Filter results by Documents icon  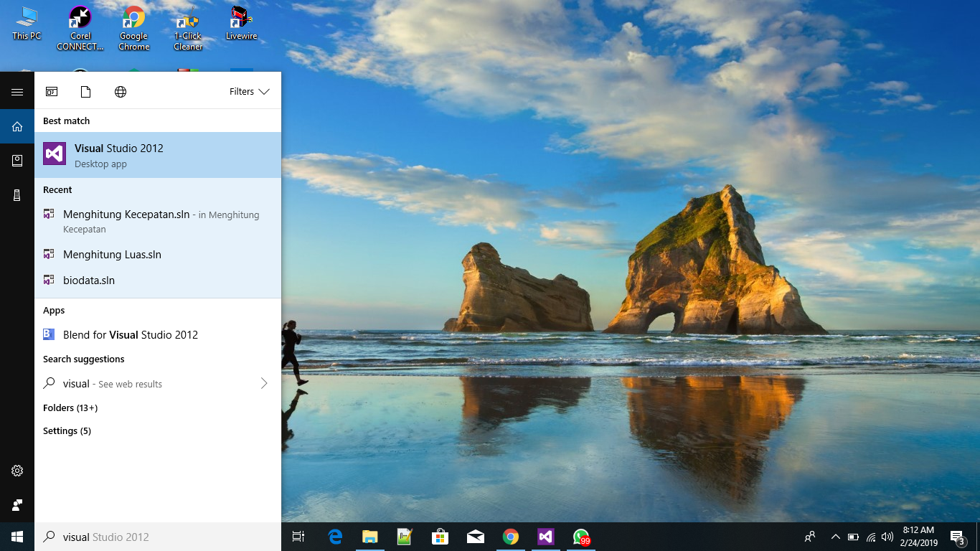86,92
